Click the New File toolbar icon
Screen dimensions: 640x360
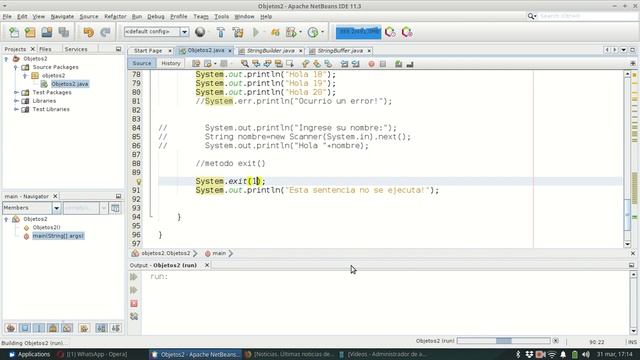tap(14, 32)
